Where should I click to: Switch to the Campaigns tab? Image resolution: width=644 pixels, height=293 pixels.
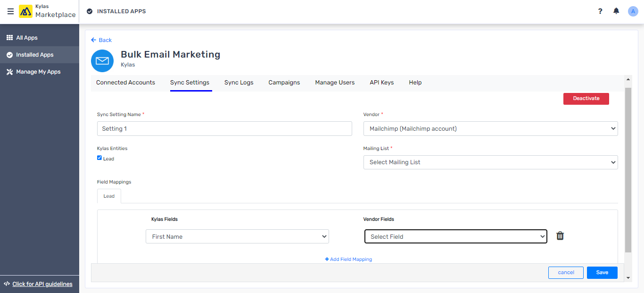pos(284,82)
